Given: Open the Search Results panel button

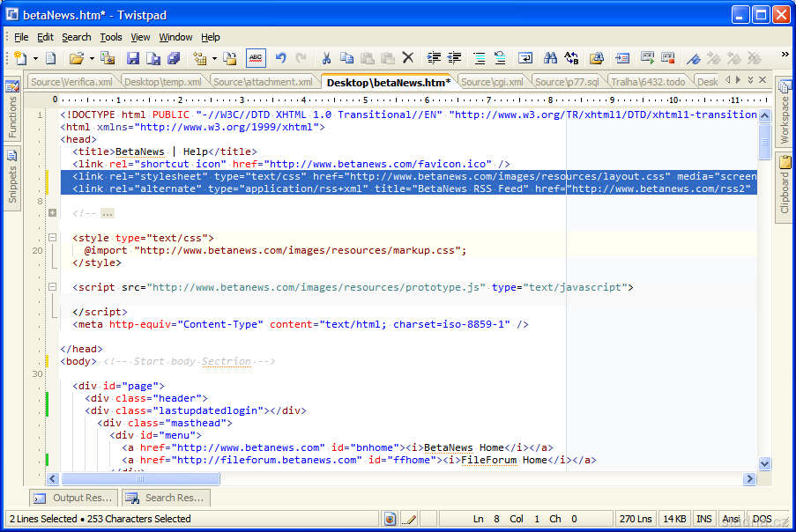Looking at the screenshot, I should (165, 498).
